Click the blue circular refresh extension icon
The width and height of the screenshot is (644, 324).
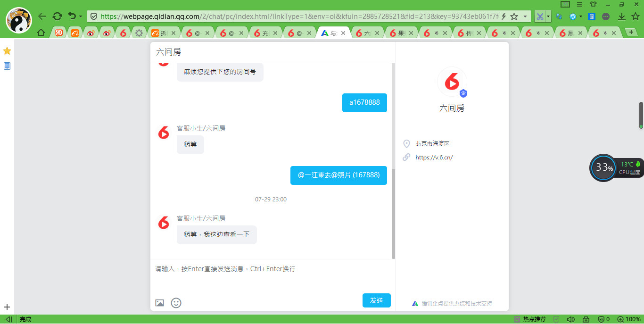[x=573, y=17]
